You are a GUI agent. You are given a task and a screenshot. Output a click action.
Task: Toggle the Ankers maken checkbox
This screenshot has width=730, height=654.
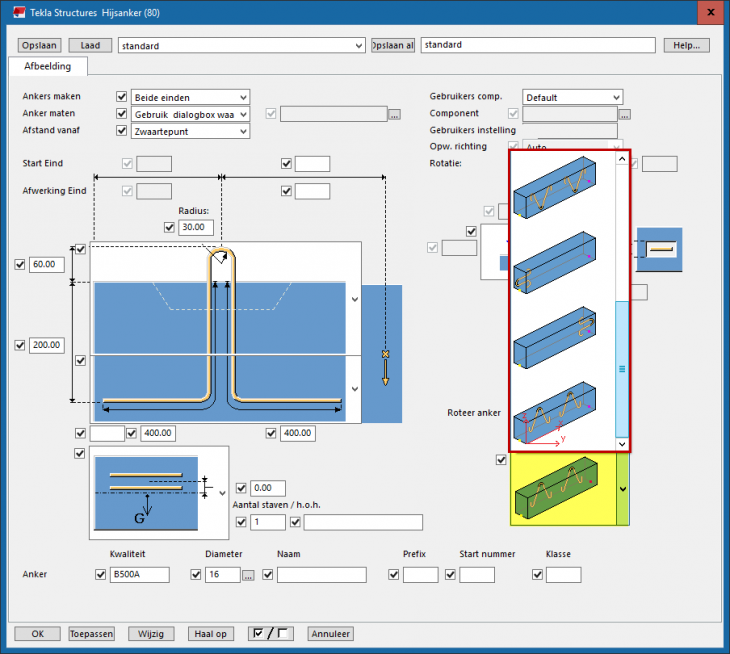(x=122, y=97)
